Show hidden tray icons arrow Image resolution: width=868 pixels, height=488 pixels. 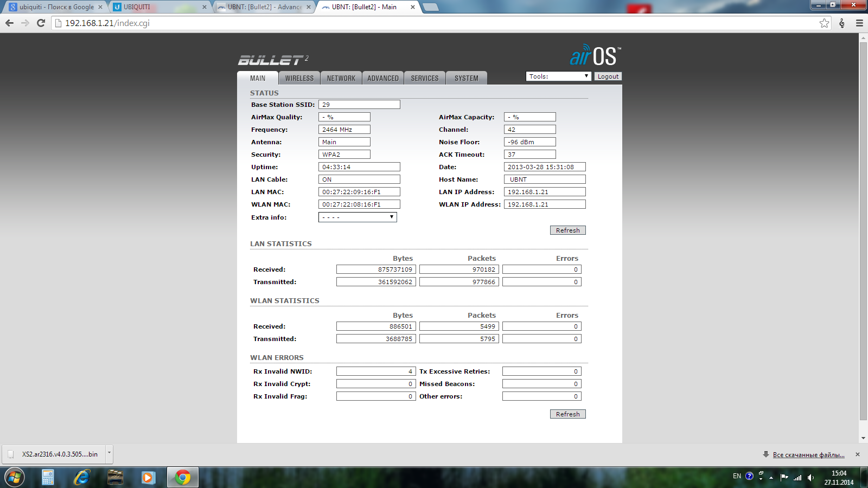coord(771,478)
